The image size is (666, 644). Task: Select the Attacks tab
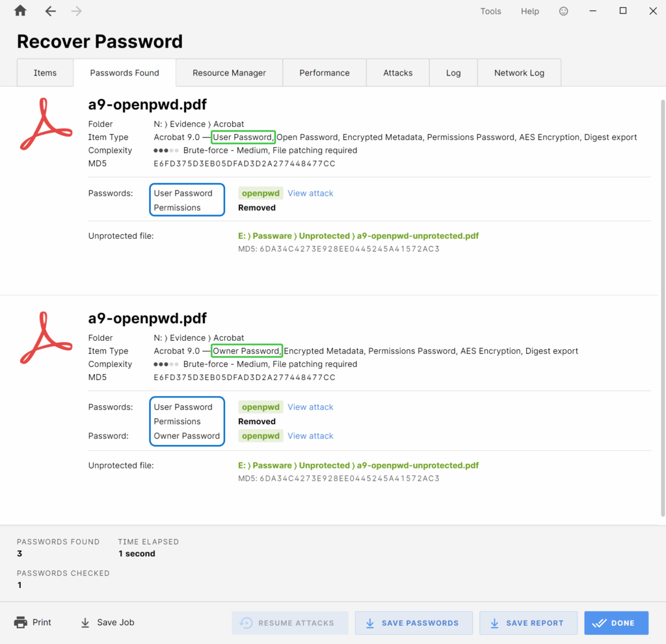[397, 73]
